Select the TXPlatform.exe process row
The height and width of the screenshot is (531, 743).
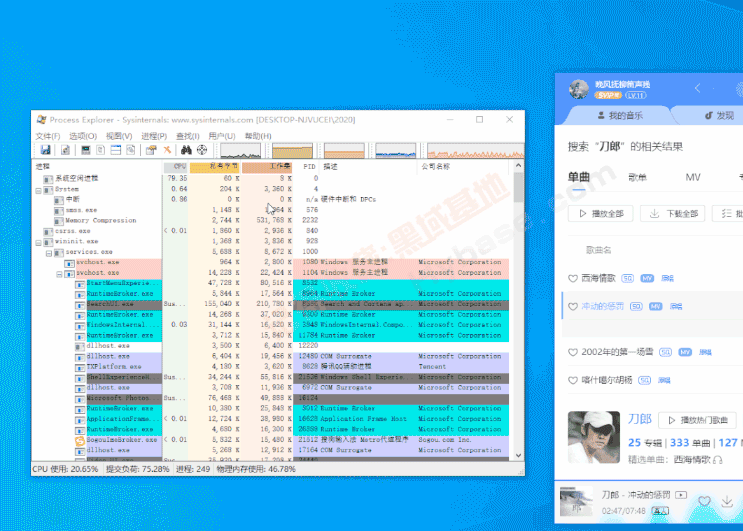272,367
